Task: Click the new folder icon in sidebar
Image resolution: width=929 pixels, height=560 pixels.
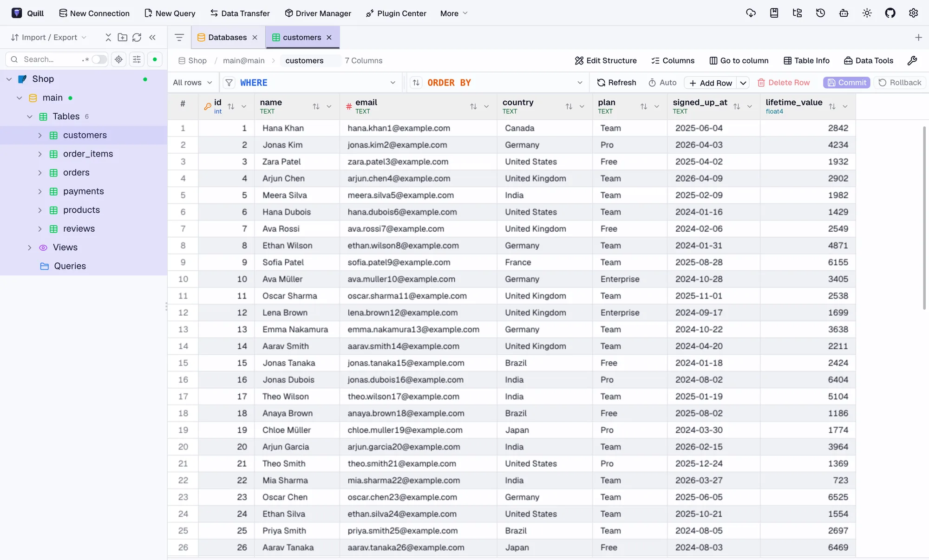Action: click(x=123, y=37)
